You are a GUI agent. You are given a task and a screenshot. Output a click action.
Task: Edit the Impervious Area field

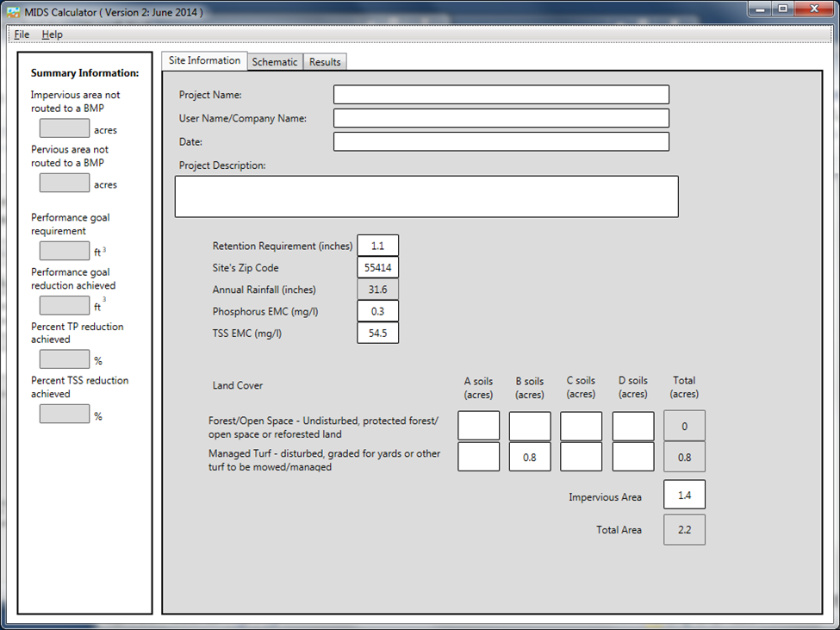pos(684,496)
